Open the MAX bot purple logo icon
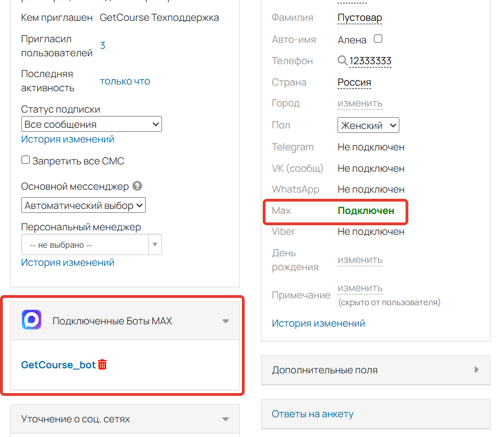This screenshot has height=437, width=504. [32, 320]
